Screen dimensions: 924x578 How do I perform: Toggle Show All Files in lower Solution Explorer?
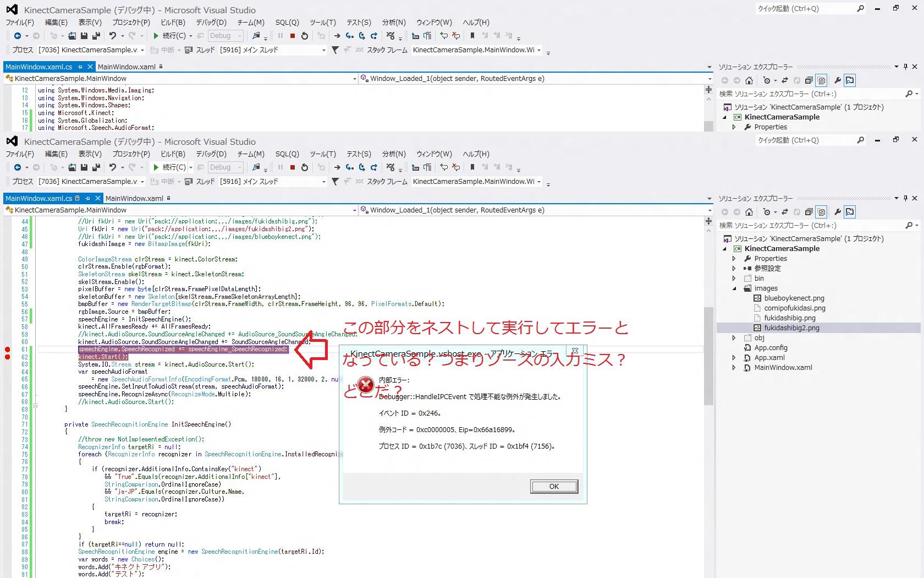(x=821, y=212)
